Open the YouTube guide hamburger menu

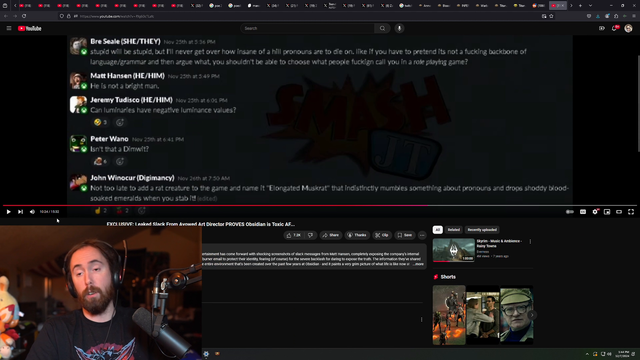(9, 28)
